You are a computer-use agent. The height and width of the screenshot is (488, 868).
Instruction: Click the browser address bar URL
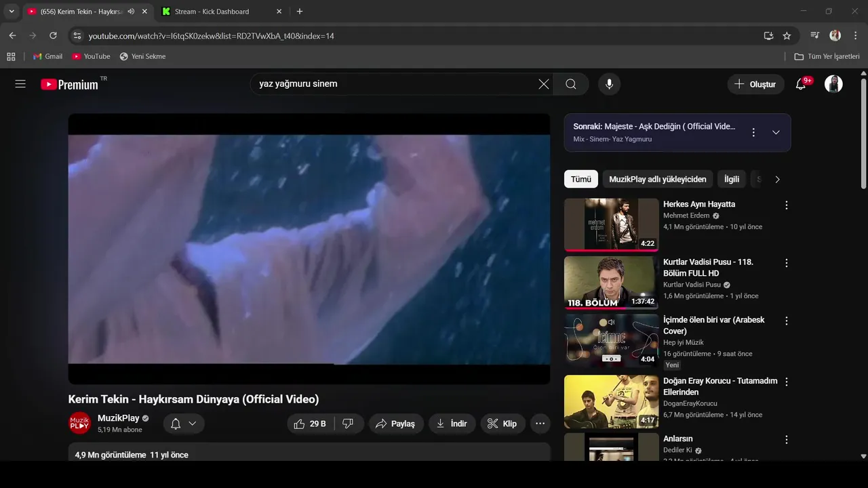click(212, 36)
